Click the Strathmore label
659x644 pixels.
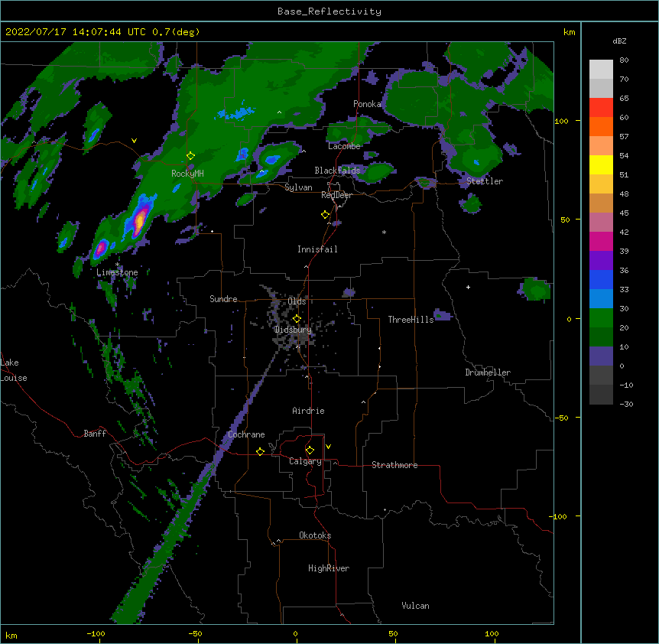pyautogui.click(x=394, y=465)
